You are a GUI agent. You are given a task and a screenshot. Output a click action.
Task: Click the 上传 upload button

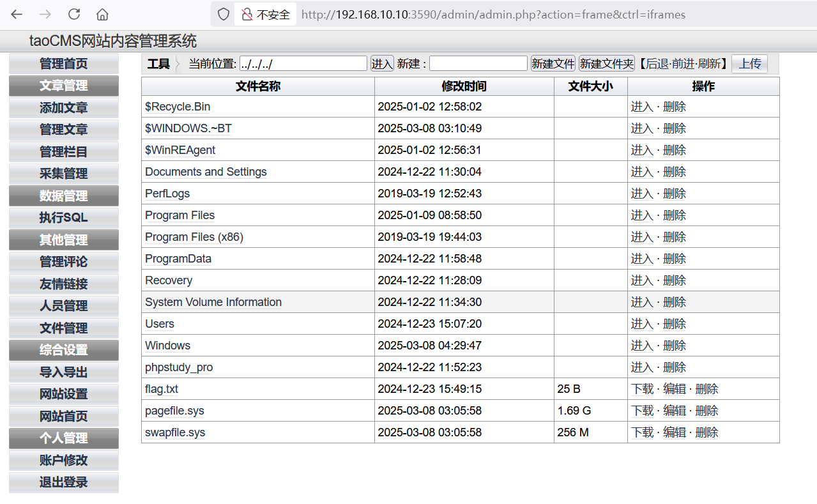click(x=749, y=64)
